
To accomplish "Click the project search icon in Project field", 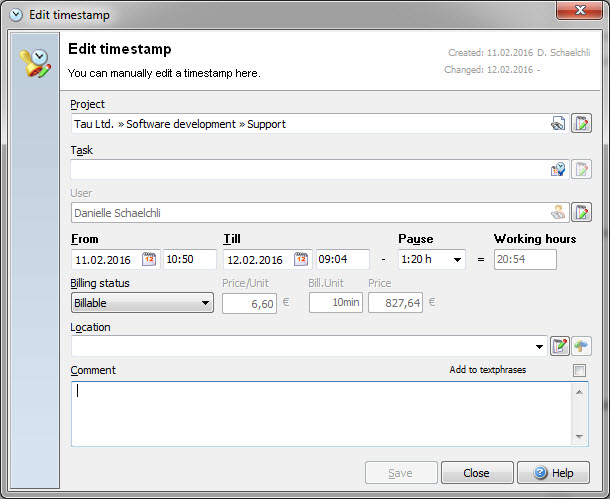I will tap(558, 124).
